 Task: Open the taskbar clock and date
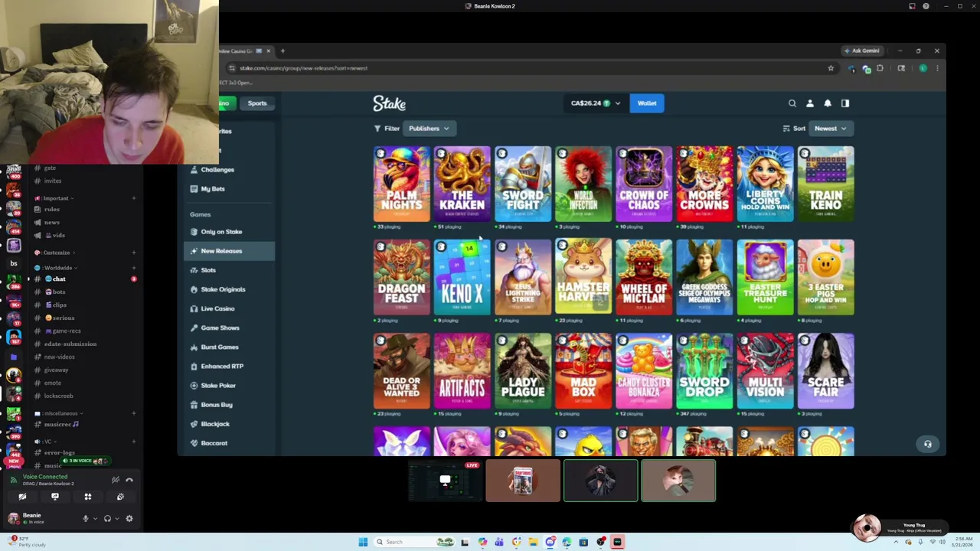[x=962, y=542]
